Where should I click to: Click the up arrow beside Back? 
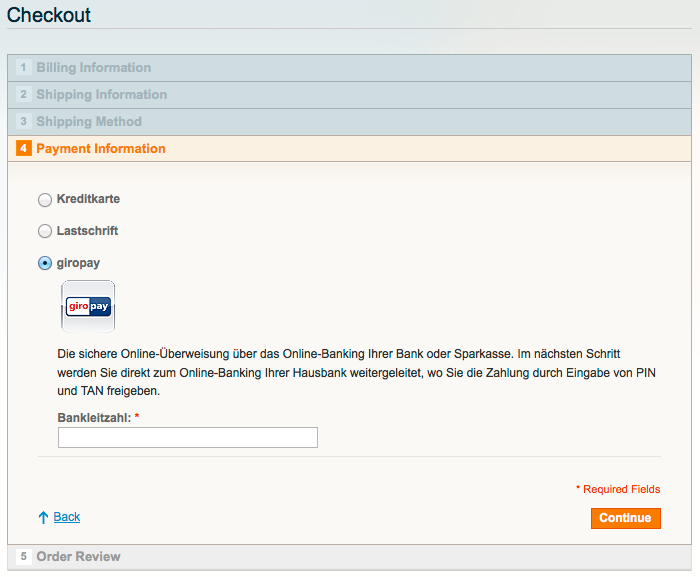(x=43, y=517)
